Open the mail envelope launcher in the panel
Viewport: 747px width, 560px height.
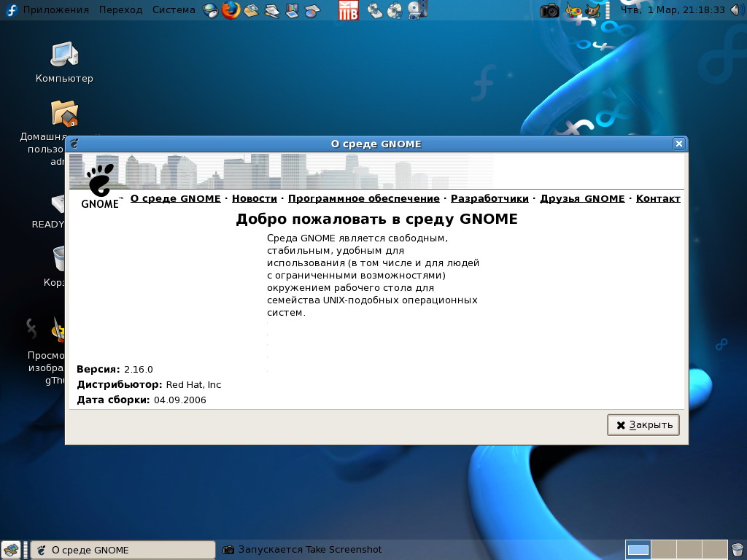pyautogui.click(x=251, y=10)
